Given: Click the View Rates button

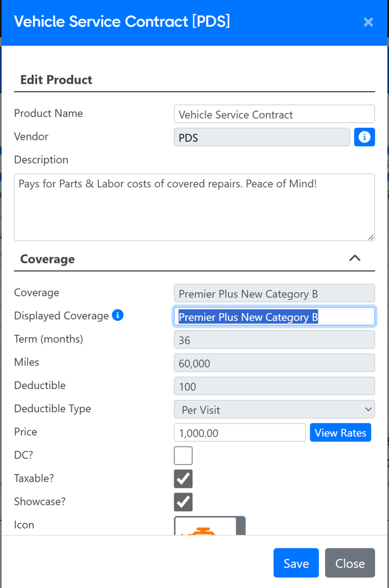Looking at the screenshot, I should (x=340, y=433).
